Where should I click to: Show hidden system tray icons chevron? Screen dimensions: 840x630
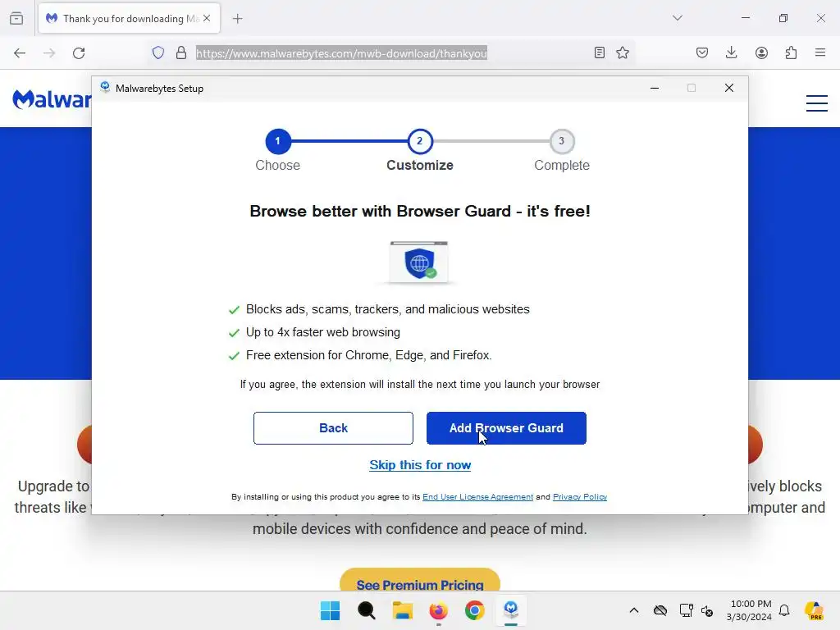pos(634,610)
